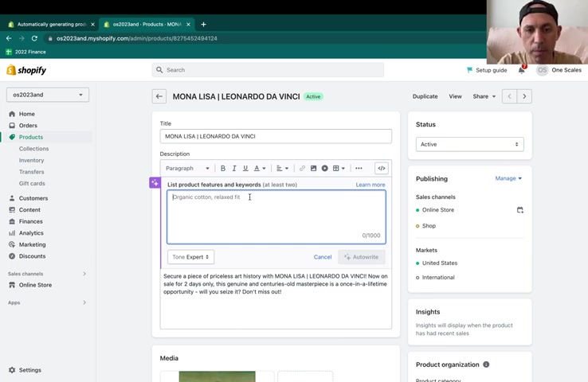Image resolution: width=588 pixels, height=382 pixels.
Task: Toggle Italic formatting in description toolbar
Action: point(234,169)
